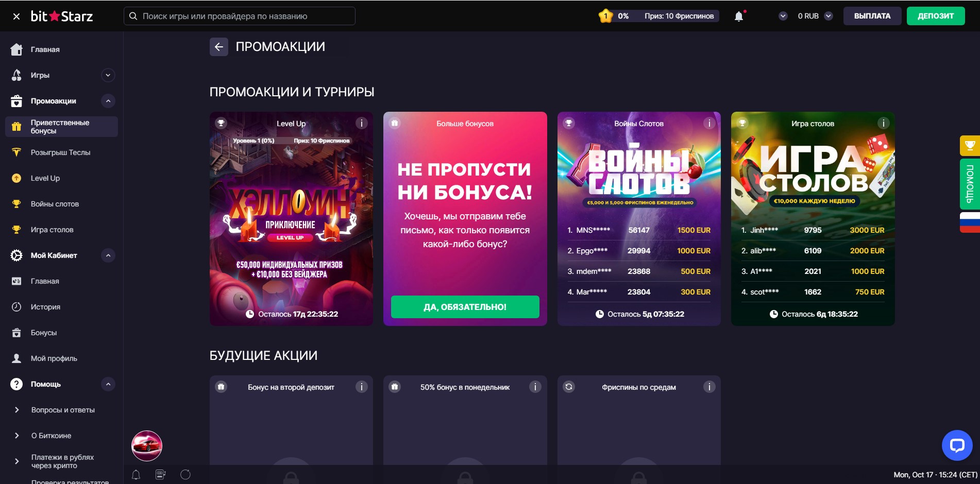Viewport: 980px width, 484px height.
Task: Collapse the Мой Кабинет section
Action: point(108,255)
